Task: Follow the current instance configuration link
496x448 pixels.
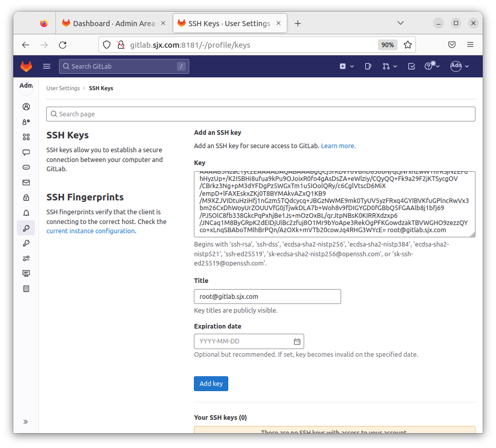Action: coord(90,231)
